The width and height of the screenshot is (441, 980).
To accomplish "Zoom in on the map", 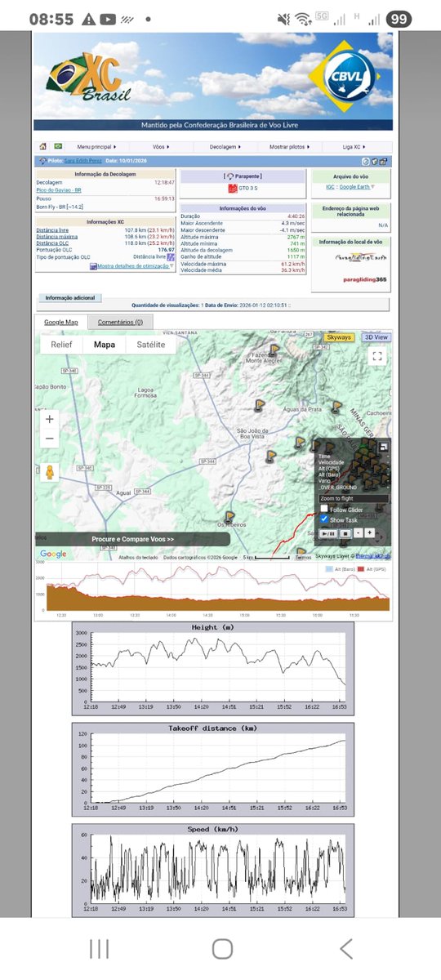I will (50, 419).
